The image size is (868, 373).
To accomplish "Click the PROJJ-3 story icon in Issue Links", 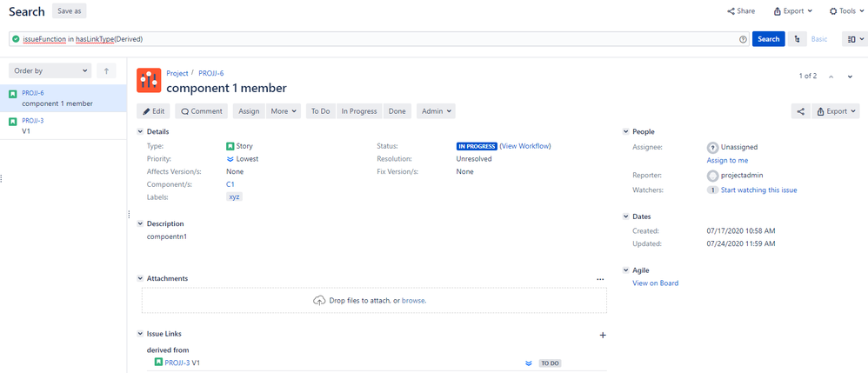I will tap(158, 363).
